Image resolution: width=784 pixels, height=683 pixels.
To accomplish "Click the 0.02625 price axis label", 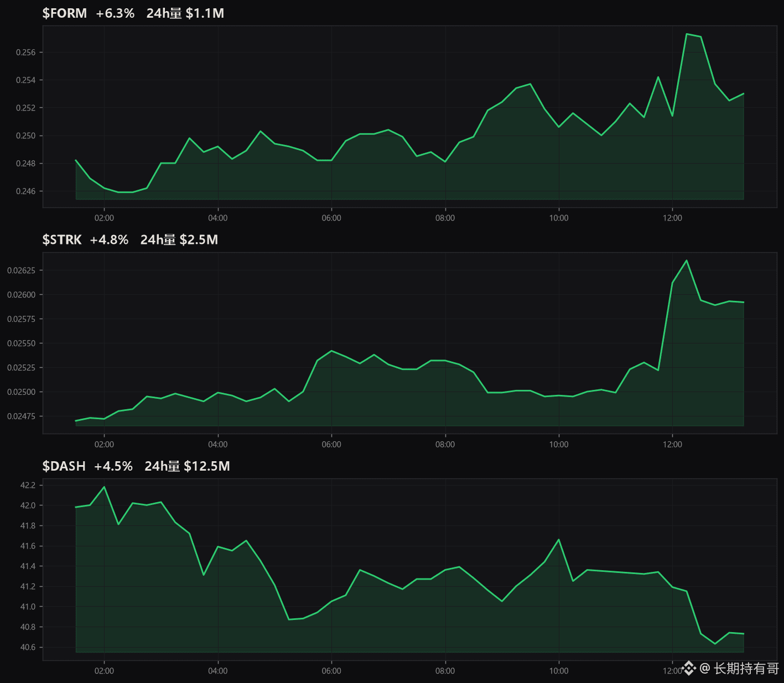I will pos(21,270).
